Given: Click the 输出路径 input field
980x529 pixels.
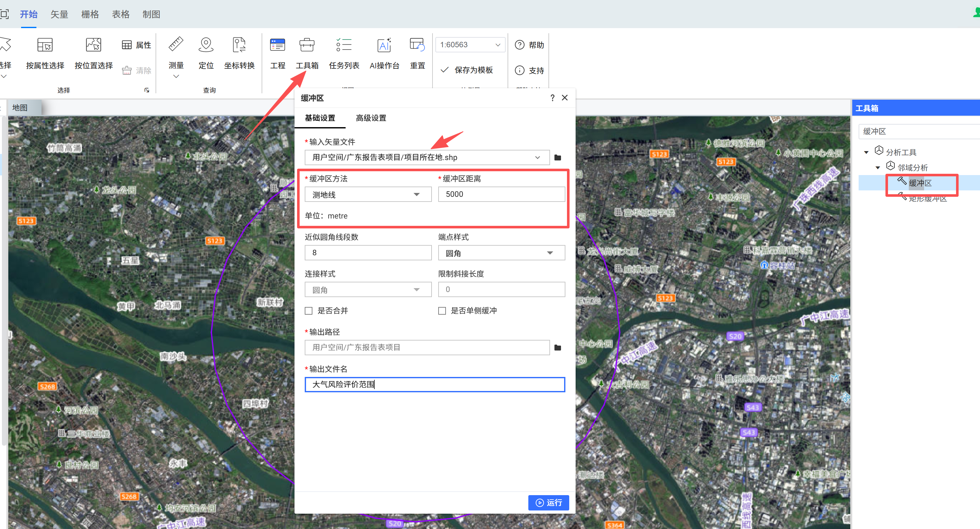Looking at the screenshot, I should (x=427, y=348).
